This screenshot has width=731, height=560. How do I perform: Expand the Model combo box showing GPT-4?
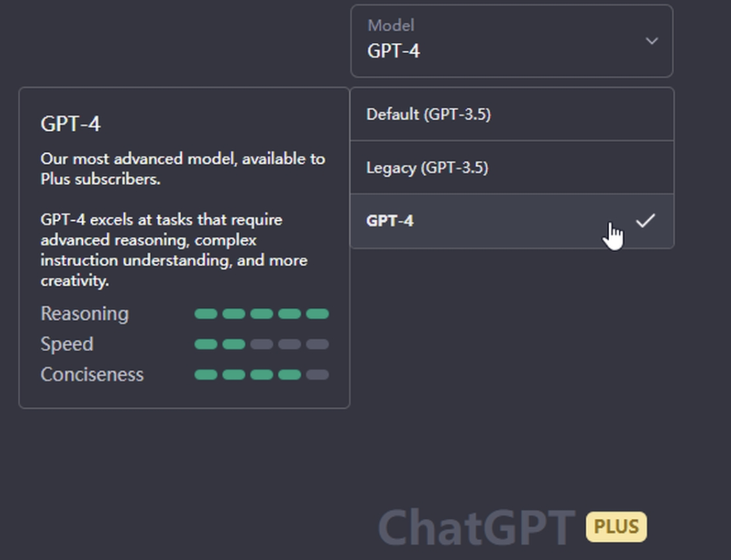click(512, 41)
